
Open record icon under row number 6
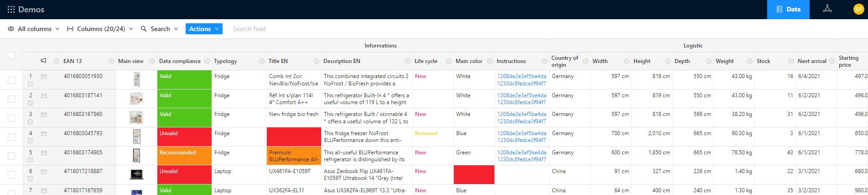point(31,179)
